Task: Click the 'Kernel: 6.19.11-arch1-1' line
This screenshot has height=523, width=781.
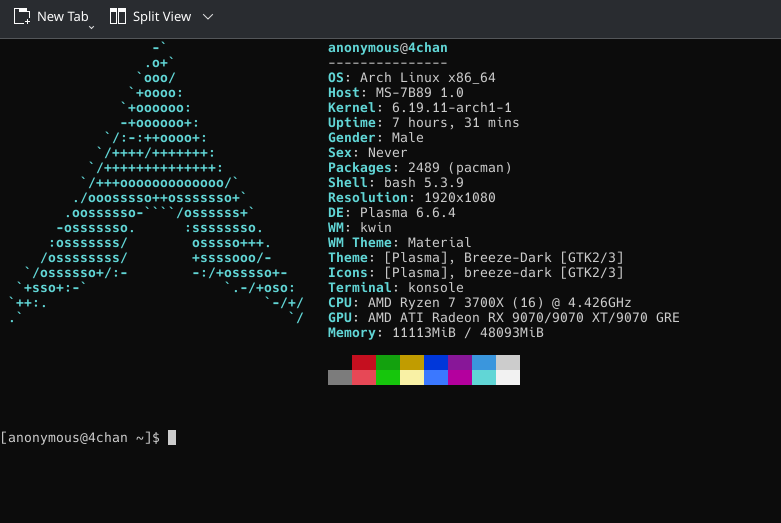Action: 419,108
